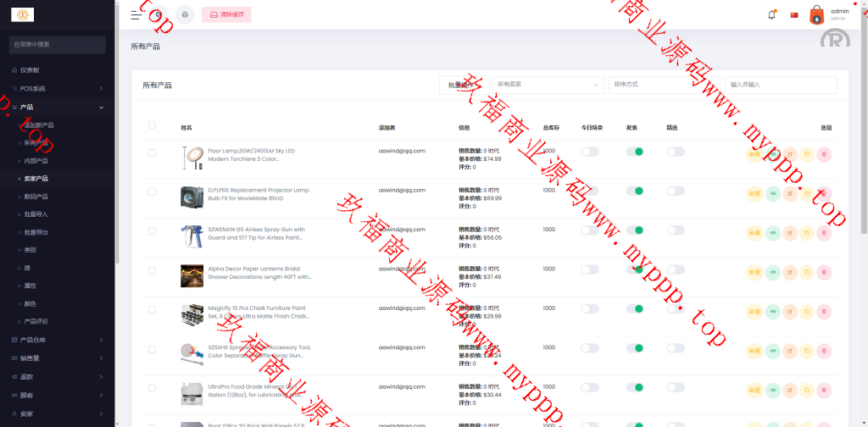Click the hamburger menu toggle icon
The width and height of the screenshot is (868, 427).
click(x=136, y=14)
